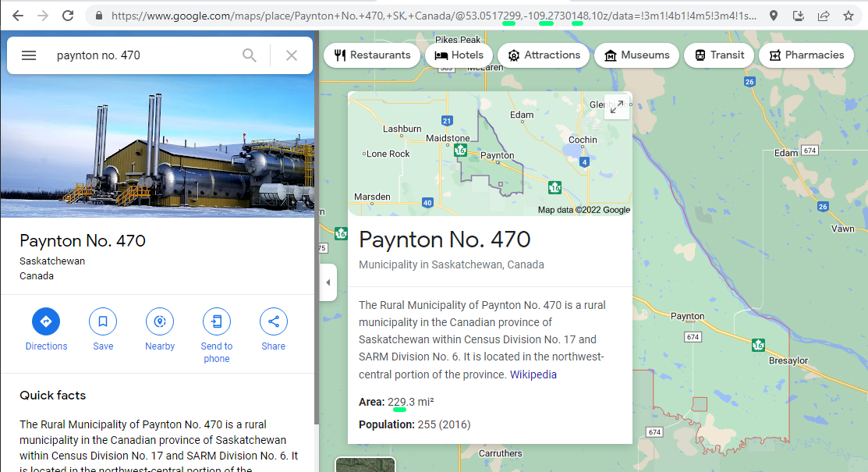Click the Edam label on the main map

[x=785, y=153]
